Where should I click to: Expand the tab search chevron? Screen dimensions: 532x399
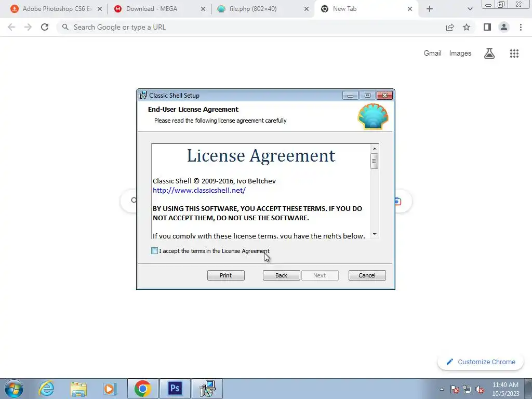tap(470, 9)
